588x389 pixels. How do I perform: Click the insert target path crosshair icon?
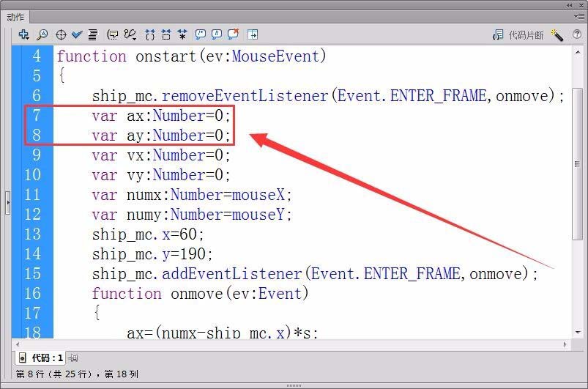[x=61, y=35]
